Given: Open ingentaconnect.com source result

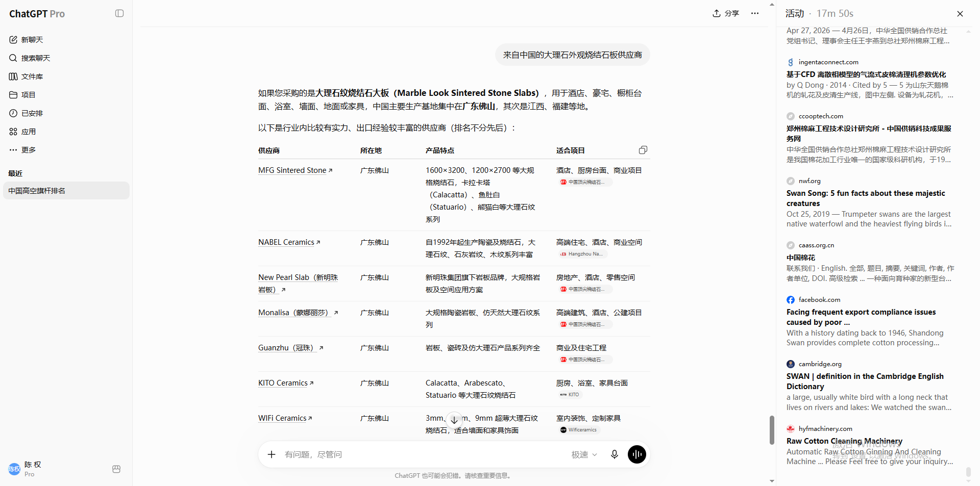Looking at the screenshot, I should tap(822, 62).
